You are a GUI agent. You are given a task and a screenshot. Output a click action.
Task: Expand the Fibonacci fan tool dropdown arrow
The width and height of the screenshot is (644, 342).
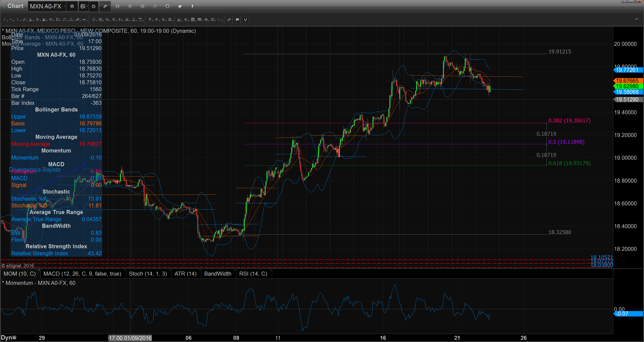click(34, 20)
